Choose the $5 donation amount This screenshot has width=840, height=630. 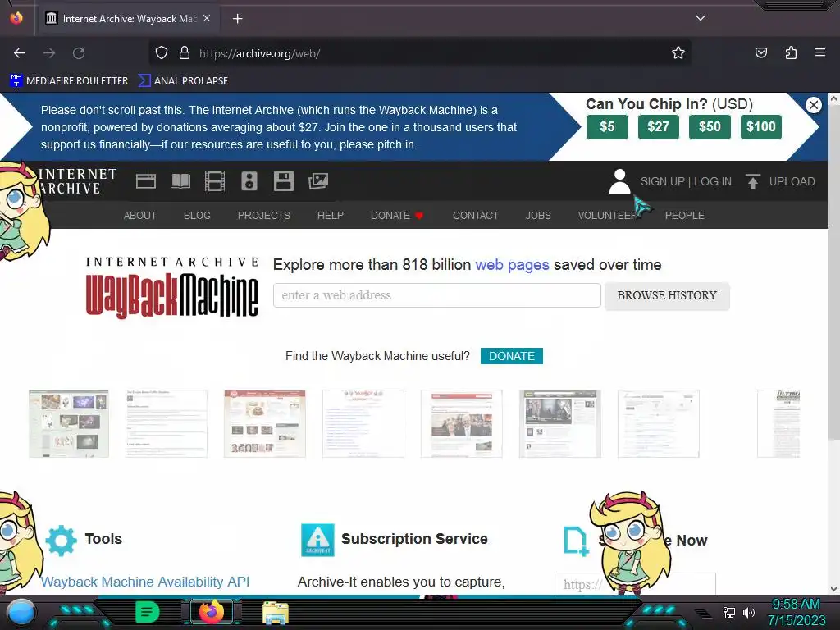(x=607, y=127)
